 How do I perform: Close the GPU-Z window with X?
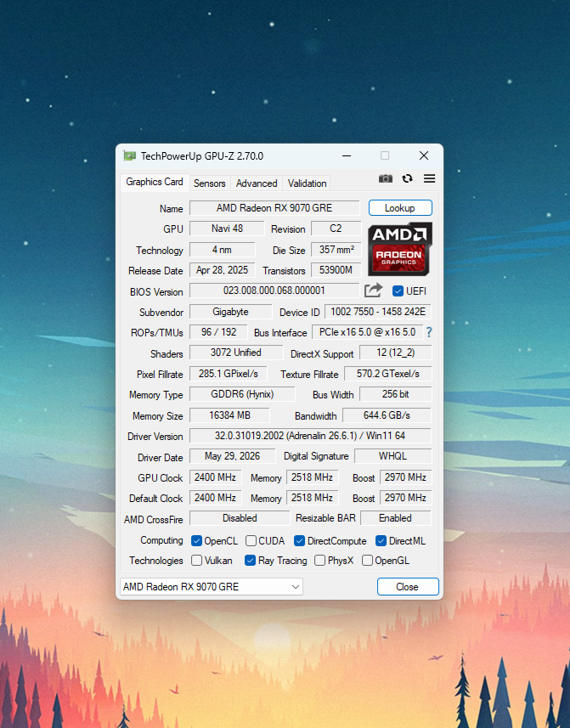424,156
